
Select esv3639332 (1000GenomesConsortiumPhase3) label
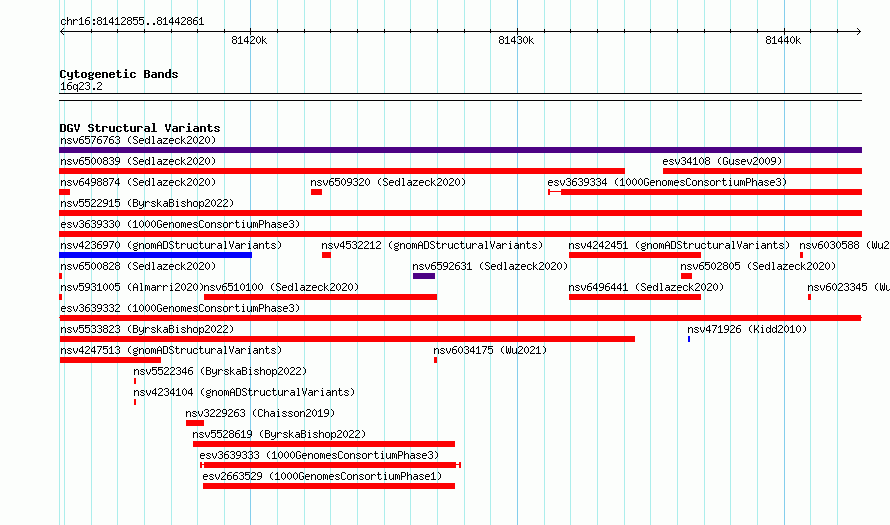point(180,308)
